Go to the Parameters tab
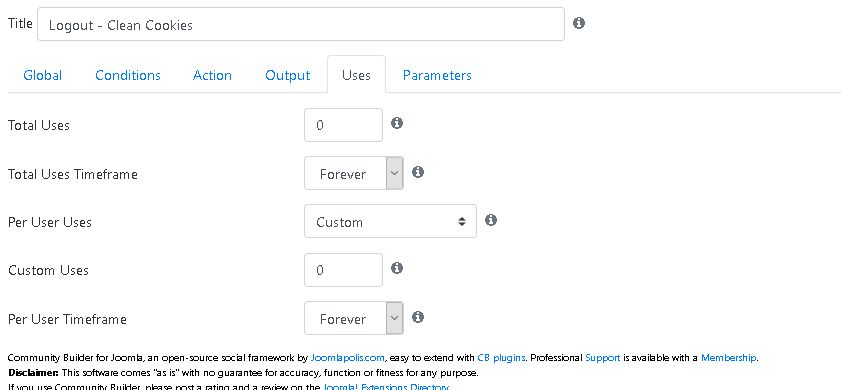Screen dimensions: 841x390 (437, 75)
